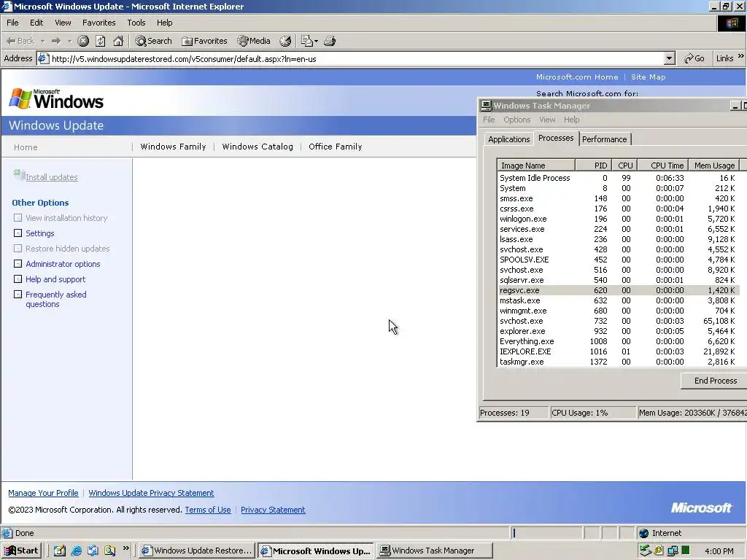
Task: Open the Settings link
Action: point(40,233)
